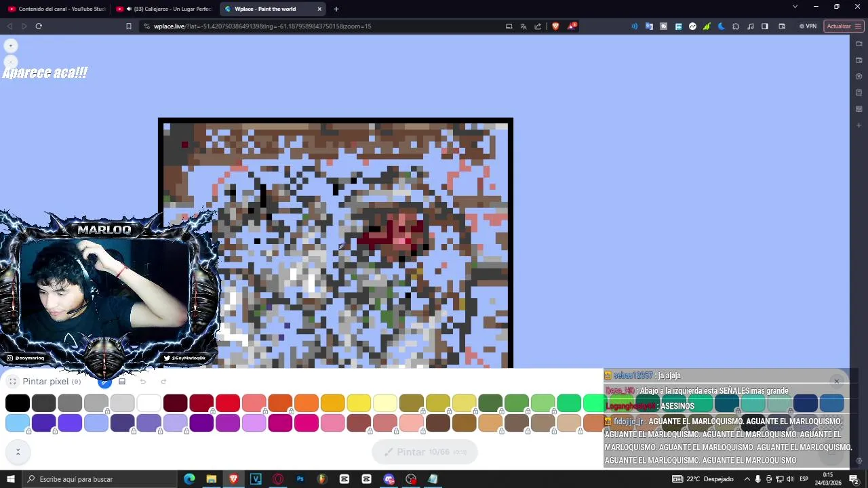This screenshot has width=868, height=488.
Task: Open Brave Rewards triangle icon
Action: pyautogui.click(x=572, y=26)
